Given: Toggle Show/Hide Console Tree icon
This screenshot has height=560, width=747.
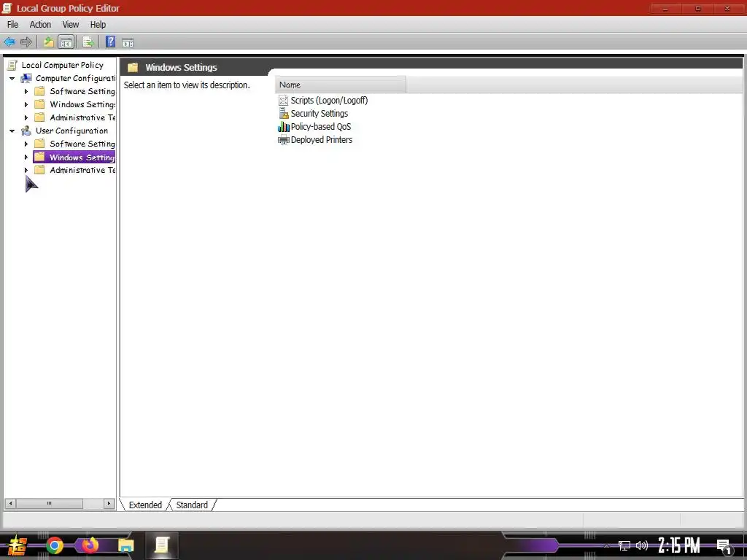Looking at the screenshot, I should 66,42.
